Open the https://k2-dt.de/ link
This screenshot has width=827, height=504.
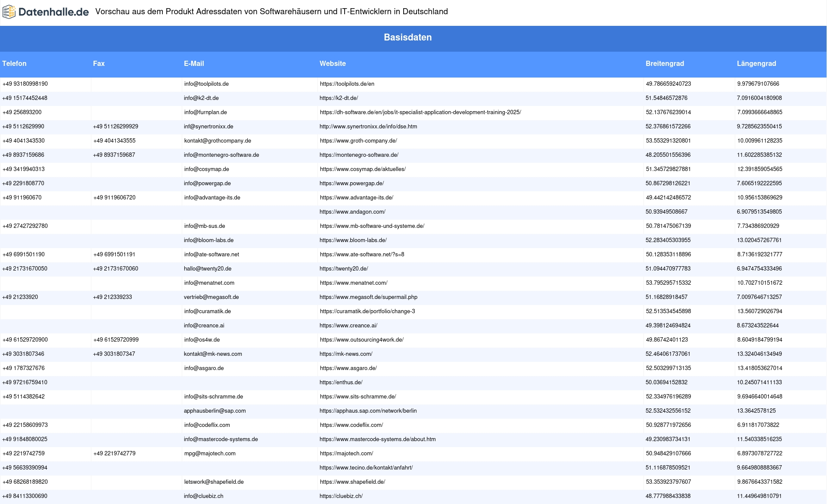tap(339, 98)
